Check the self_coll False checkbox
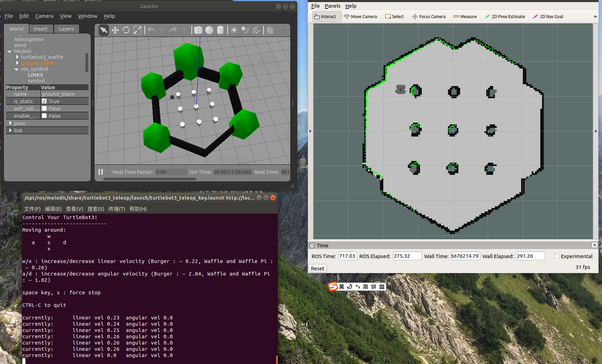The image size is (602, 364). [x=44, y=108]
